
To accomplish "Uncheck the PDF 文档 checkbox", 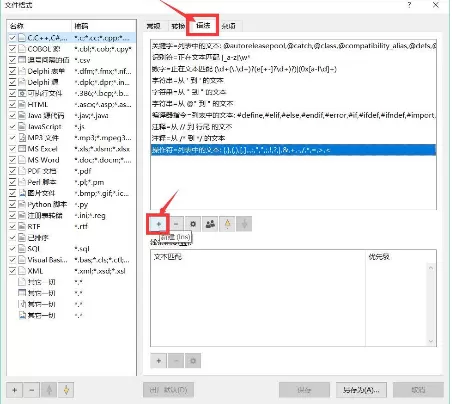I will coord(13,171).
